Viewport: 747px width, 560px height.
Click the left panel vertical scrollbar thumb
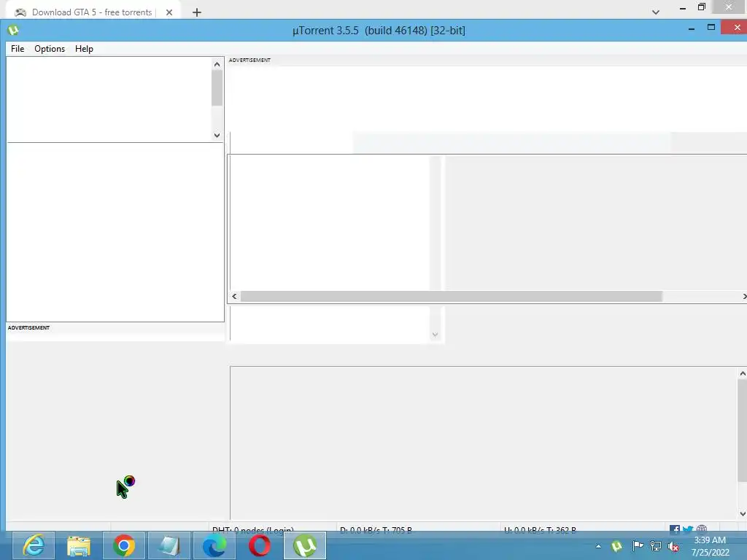[217, 88]
